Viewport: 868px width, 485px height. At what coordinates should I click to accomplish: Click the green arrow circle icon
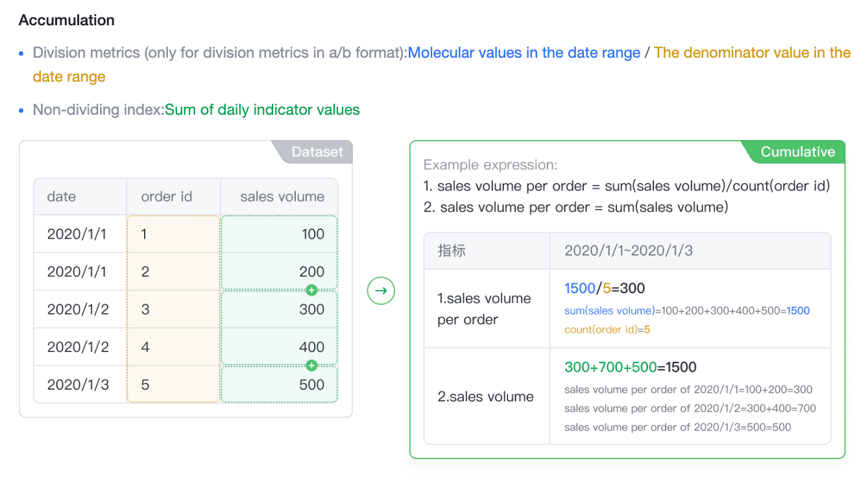point(381,290)
